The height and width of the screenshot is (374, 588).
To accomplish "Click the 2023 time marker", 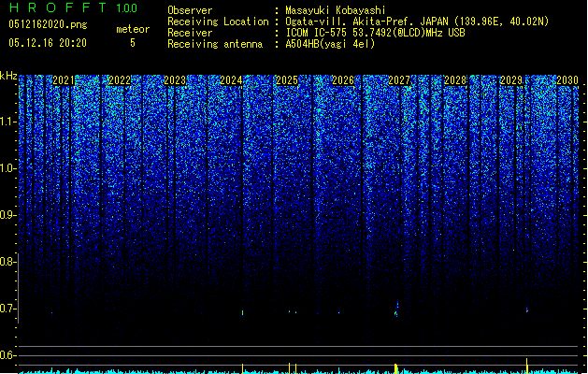I will tap(175, 80).
